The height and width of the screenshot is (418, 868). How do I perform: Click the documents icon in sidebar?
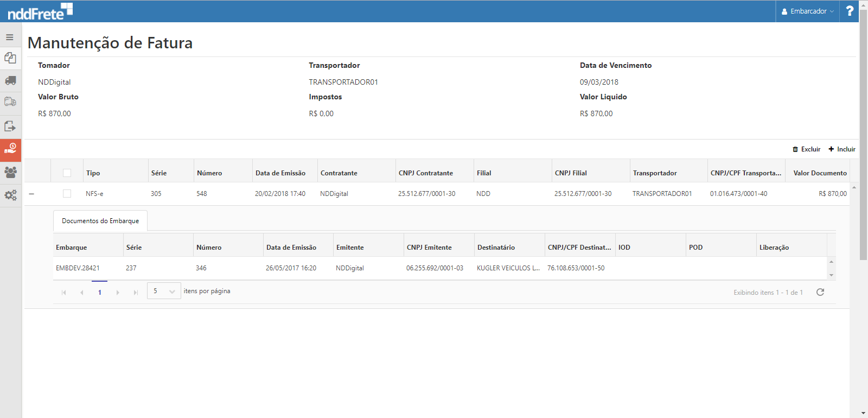point(10,58)
